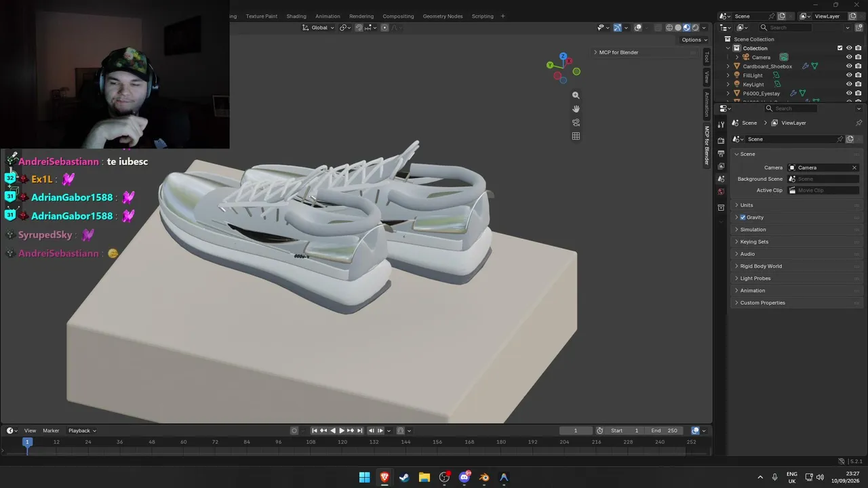Click the zoom magnifier icon in viewport
Viewport: 868px width, 488px height.
click(576, 96)
